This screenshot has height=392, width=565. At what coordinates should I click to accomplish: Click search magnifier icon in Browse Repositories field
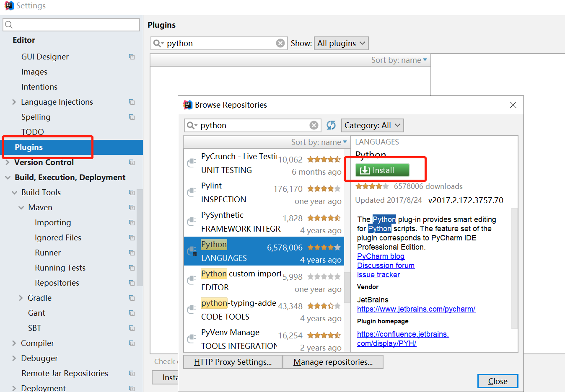click(x=192, y=125)
